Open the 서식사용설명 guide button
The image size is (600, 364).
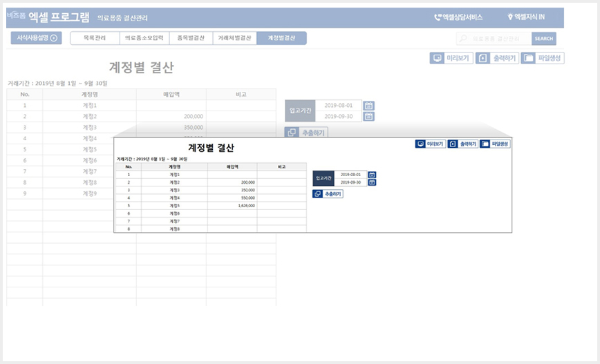pyautogui.click(x=37, y=38)
